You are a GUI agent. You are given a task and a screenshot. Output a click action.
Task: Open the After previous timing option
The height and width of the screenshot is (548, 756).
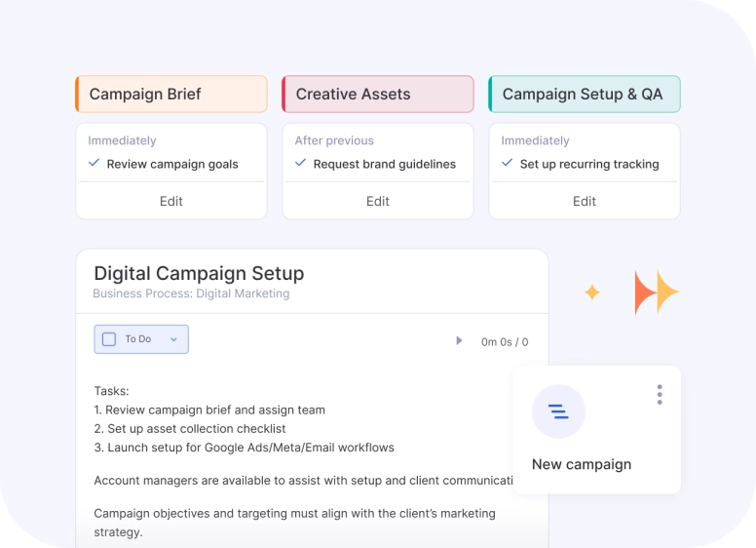334,140
